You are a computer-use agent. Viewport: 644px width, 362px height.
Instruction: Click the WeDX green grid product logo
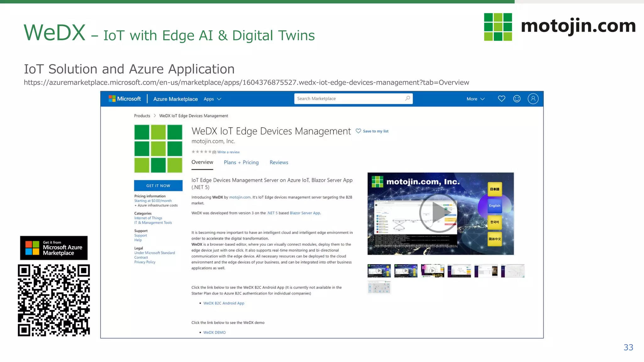[x=158, y=149]
